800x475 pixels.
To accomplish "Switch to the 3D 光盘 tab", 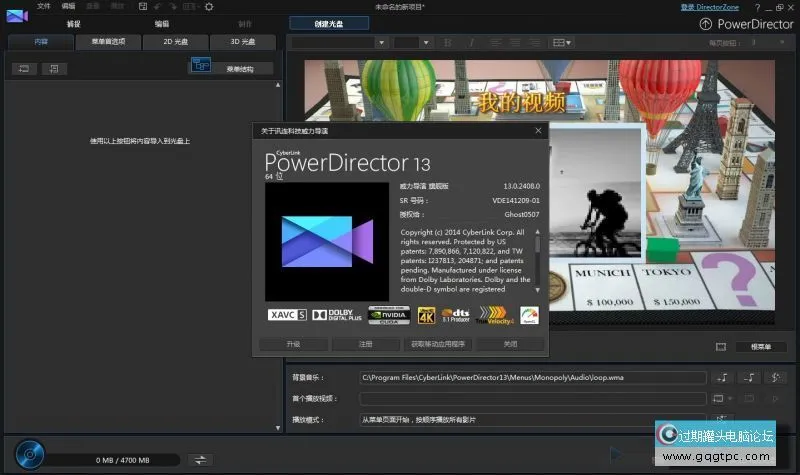I will tap(240, 42).
